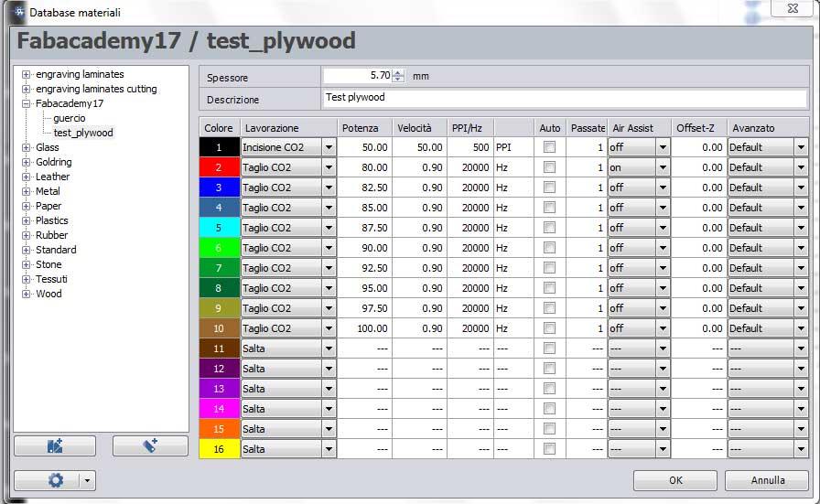The image size is (820, 504).
Task: Click the magenta color 14 swatch
Action: (219, 409)
